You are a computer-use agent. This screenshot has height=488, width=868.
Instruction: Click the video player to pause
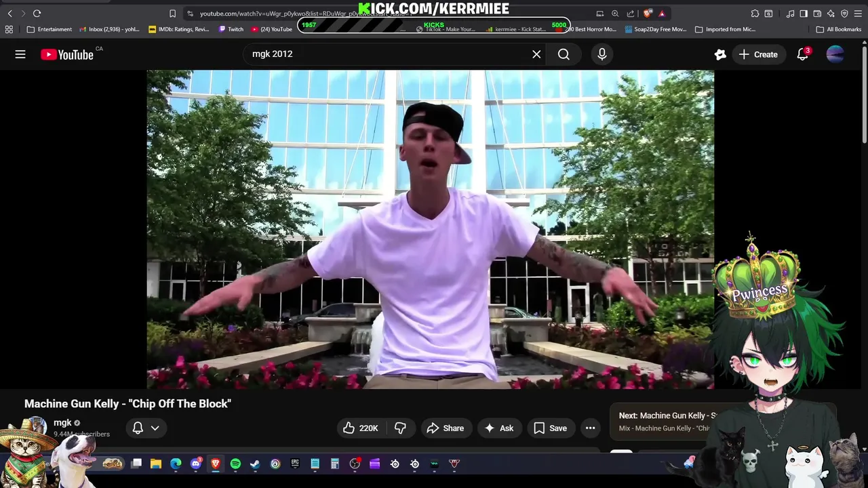[430, 229]
